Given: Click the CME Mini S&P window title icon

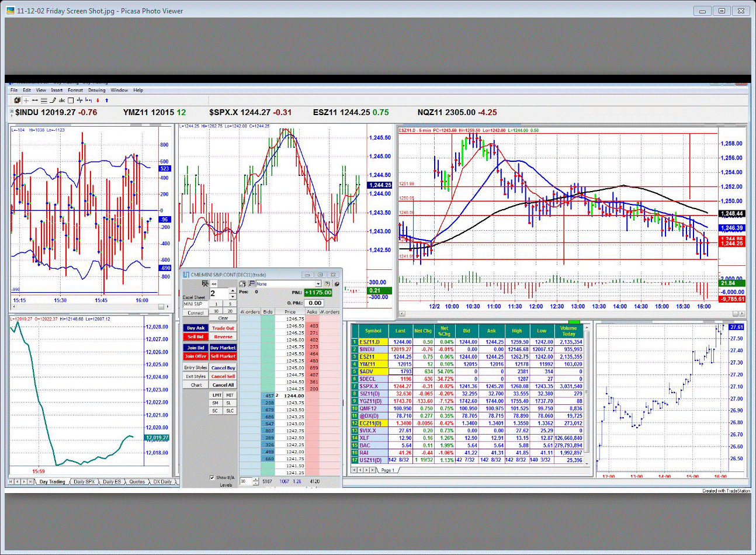Looking at the screenshot, I should [186, 275].
